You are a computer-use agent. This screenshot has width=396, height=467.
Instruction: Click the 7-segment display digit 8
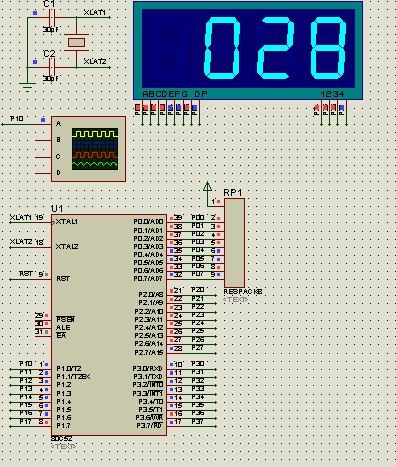coord(328,48)
